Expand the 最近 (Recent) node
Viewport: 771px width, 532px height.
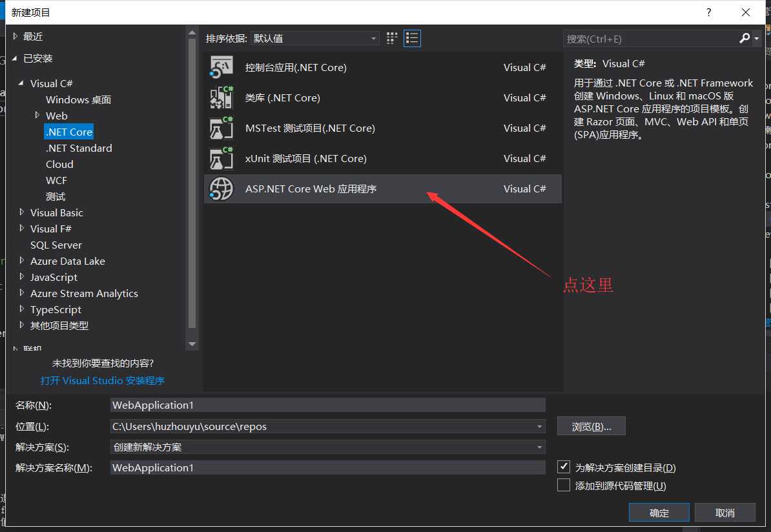click(15, 36)
